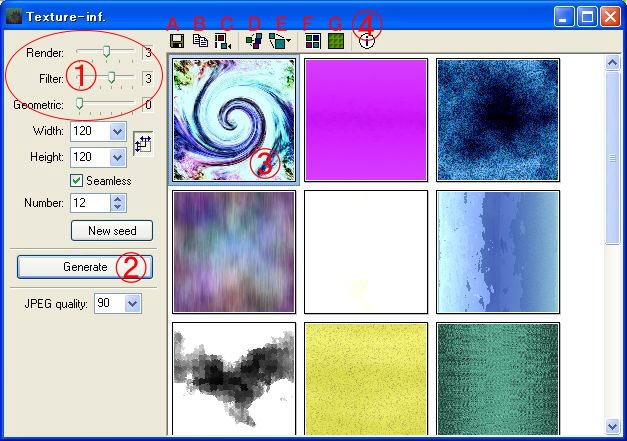Image resolution: width=627 pixels, height=441 pixels.
Task: Select the blue swirl texture thumbnail
Action: (x=234, y=121)
